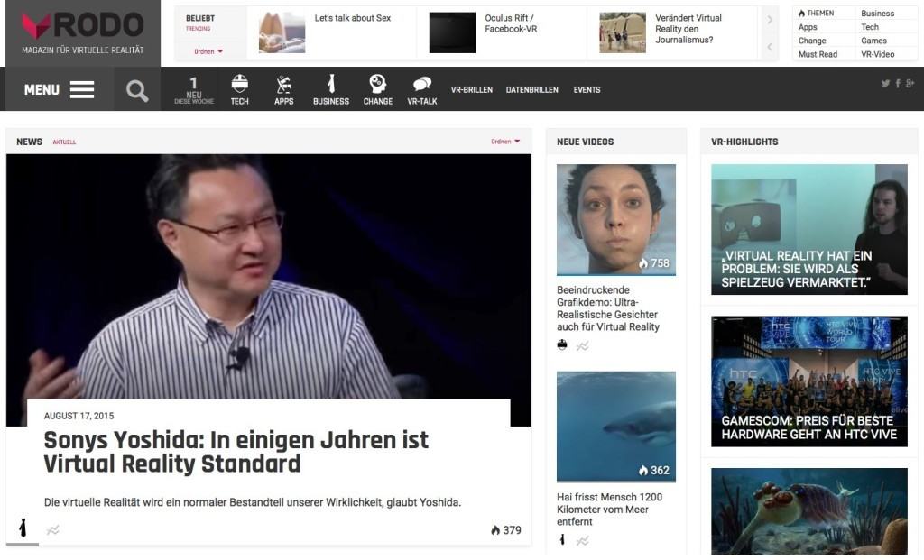Show posts new this week (1 NEU)
Viewport: 924px width, 560px height.
click(x=194, y=89)
